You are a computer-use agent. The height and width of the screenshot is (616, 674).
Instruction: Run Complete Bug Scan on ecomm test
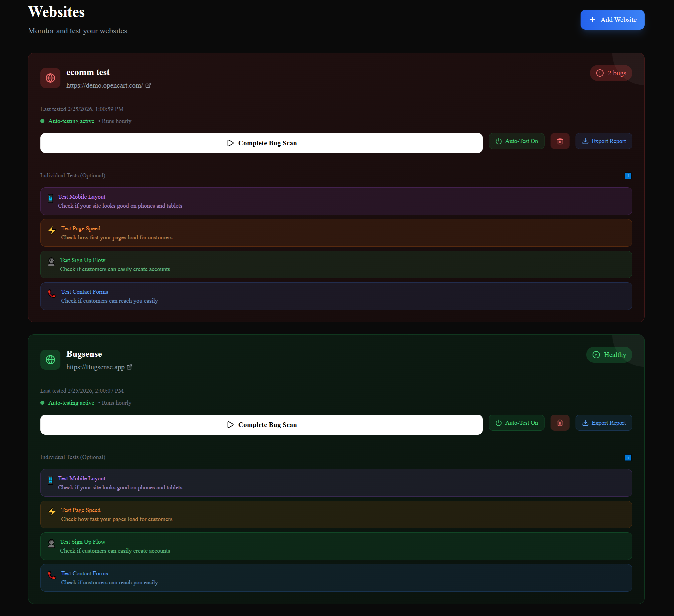[261, 143]
